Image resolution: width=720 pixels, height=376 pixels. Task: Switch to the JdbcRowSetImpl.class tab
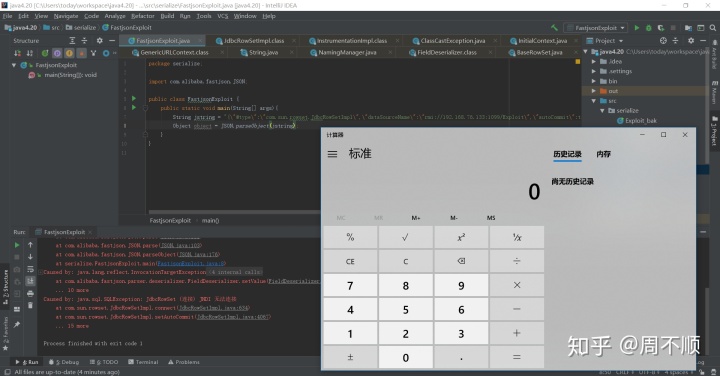coord(254,41)
